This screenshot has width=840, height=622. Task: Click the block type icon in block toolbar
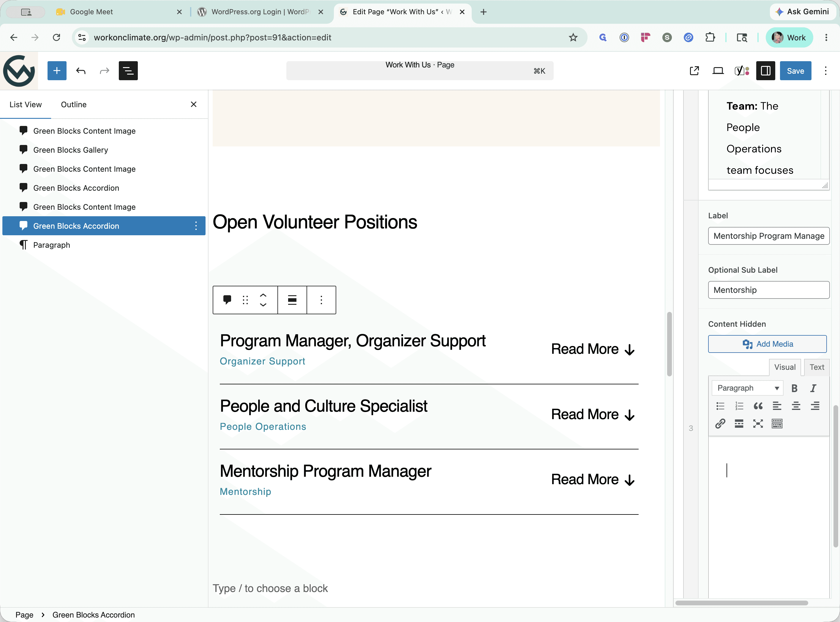tap(227, 300)
